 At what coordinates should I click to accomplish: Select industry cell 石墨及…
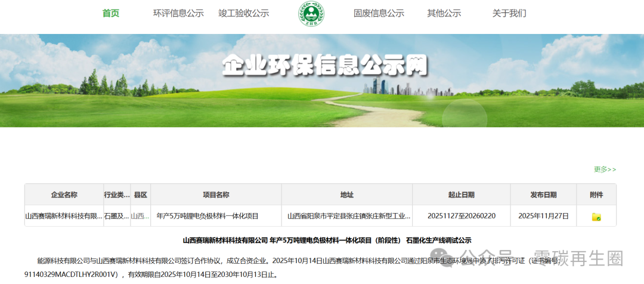(117, 216)
